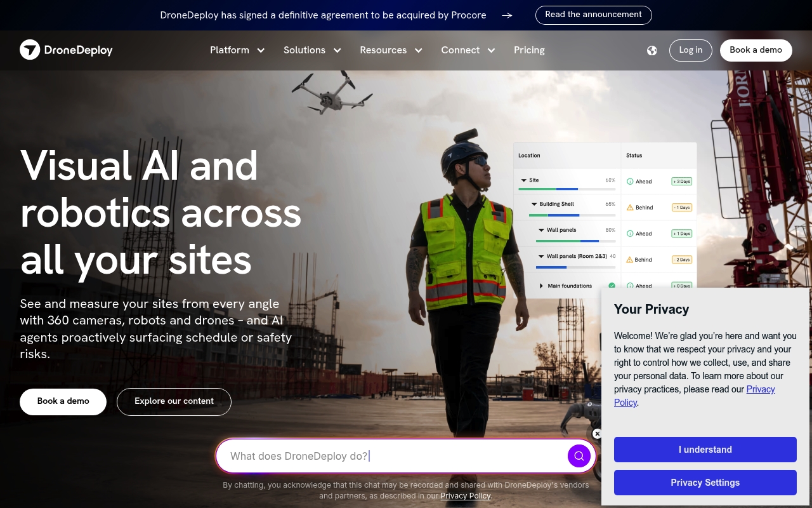Click the Log in button
The width and height of the screenshot is (812, 508).
pos(690,50)
